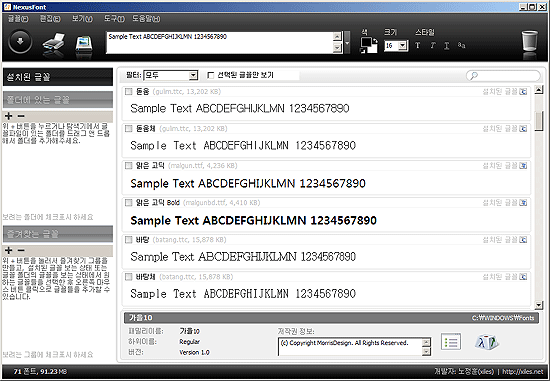Click the white background color swatch
550x381 pixels.
point(373,49)
